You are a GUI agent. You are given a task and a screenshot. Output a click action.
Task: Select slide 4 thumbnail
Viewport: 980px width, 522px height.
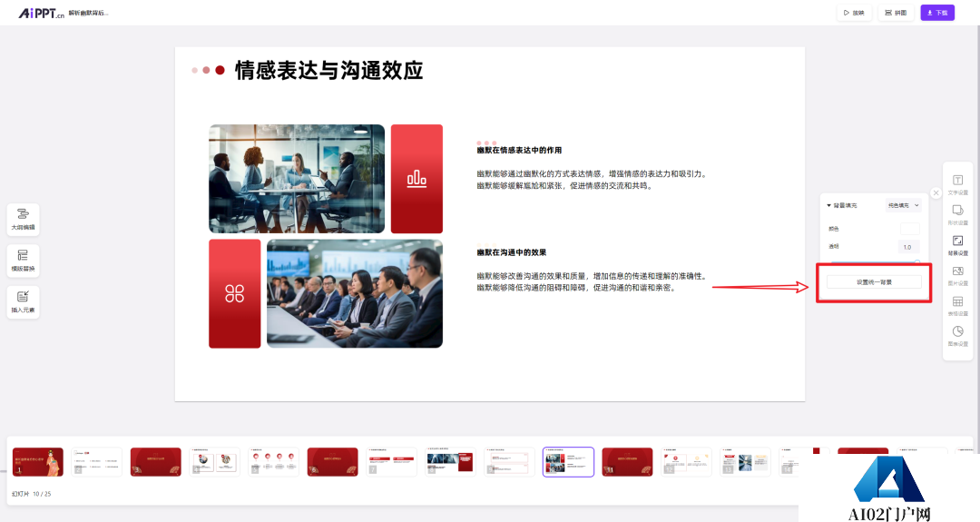(214, 462)
